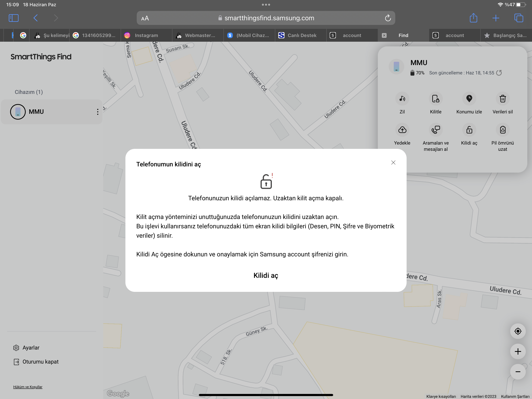Switch to the Instagram tab

point(146,35)
